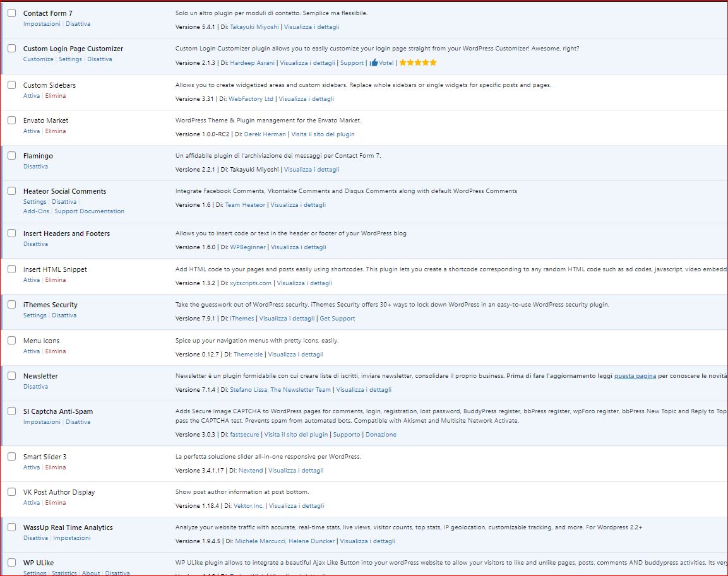Open the WPBeginner author link

[x=248, y=247]
